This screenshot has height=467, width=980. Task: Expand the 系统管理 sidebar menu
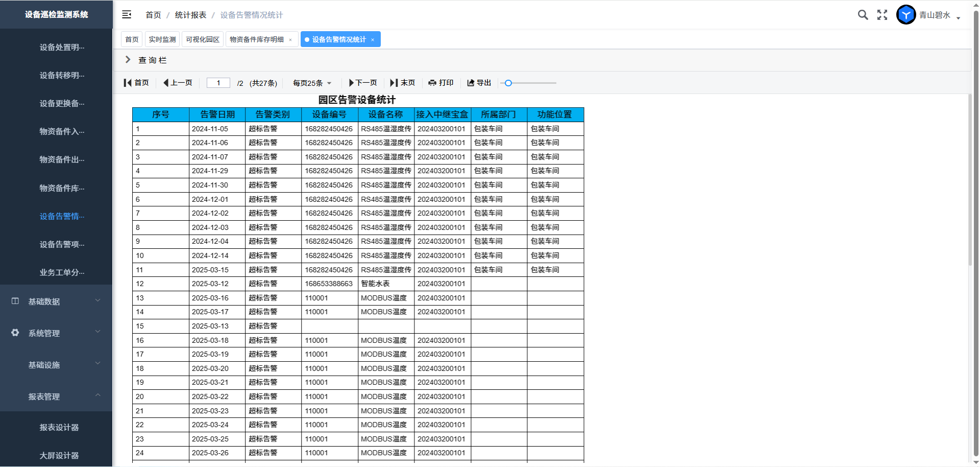[x=56, y=333]
